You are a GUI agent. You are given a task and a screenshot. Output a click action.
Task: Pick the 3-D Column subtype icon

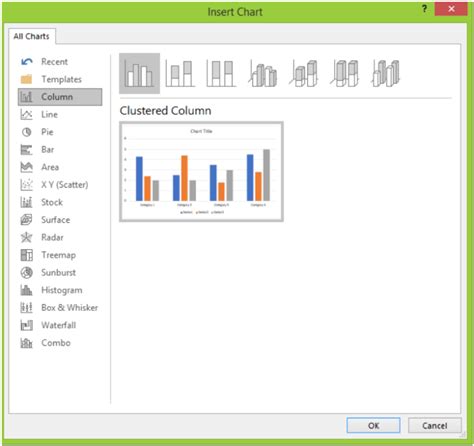386,73
